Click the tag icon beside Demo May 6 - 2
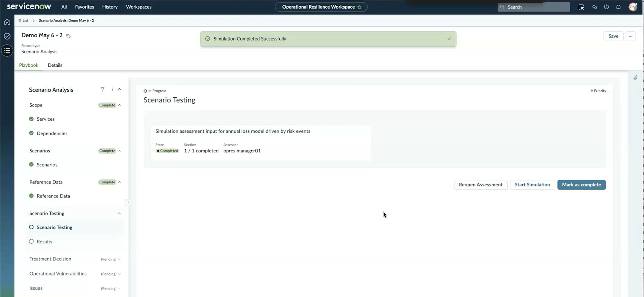 pos(68,36)
